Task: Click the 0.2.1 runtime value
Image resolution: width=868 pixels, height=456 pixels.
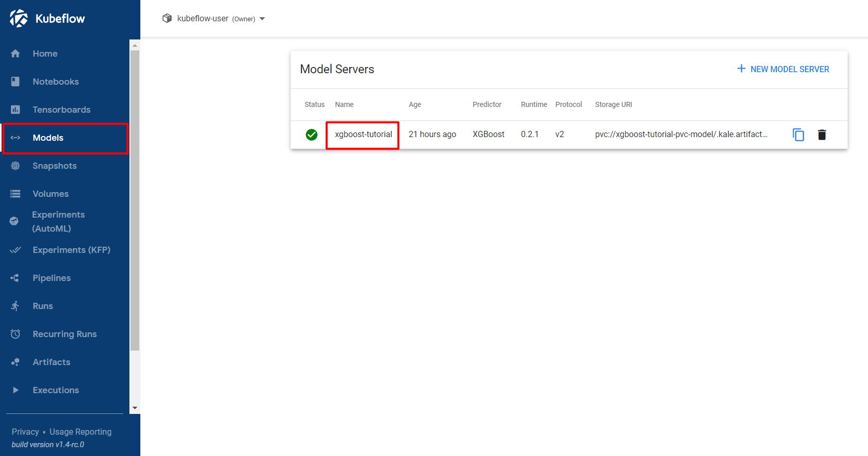Action: point(530,135)
